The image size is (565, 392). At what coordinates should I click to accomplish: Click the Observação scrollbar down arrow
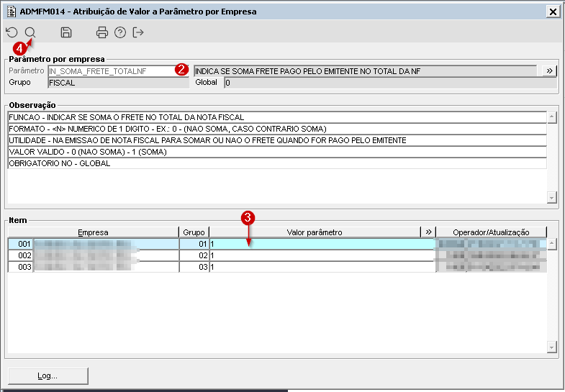coord(551,197)
